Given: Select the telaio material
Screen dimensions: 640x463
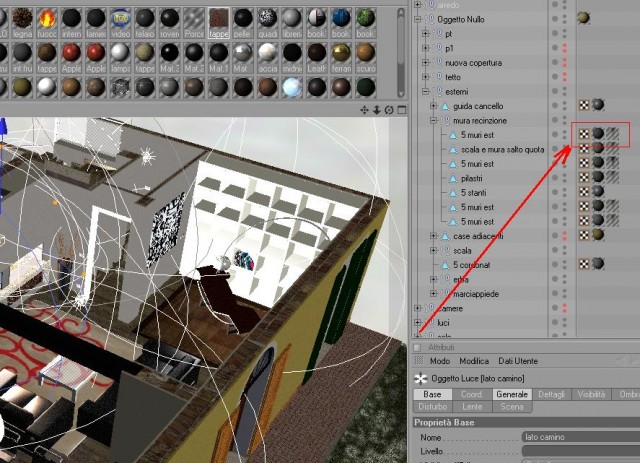Looking at the screenshot, I should [x=144, y=19].
